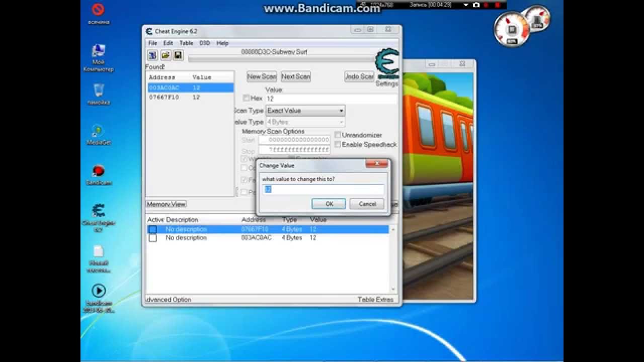
Task: Click OK in Change Value dialog
Action: [x=329, y=204]
